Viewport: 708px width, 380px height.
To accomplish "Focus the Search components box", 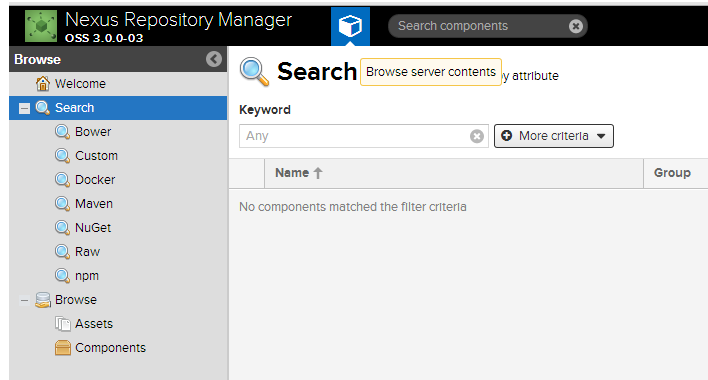I will coord(481,26).
